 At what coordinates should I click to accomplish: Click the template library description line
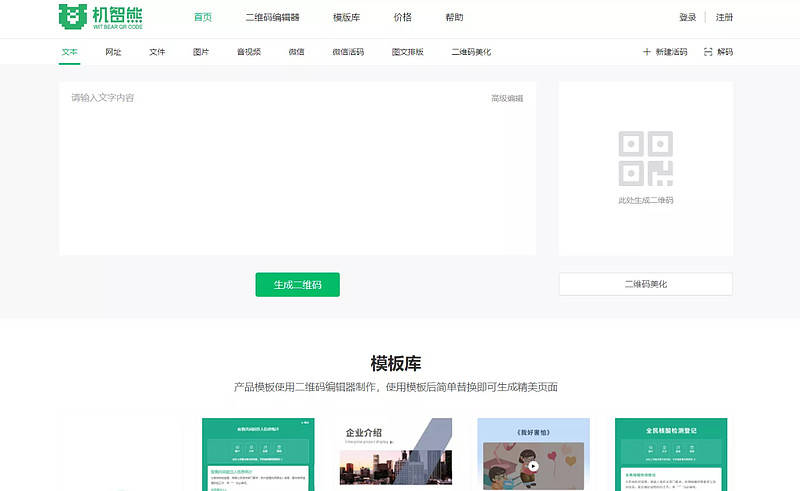click(396, 387)
